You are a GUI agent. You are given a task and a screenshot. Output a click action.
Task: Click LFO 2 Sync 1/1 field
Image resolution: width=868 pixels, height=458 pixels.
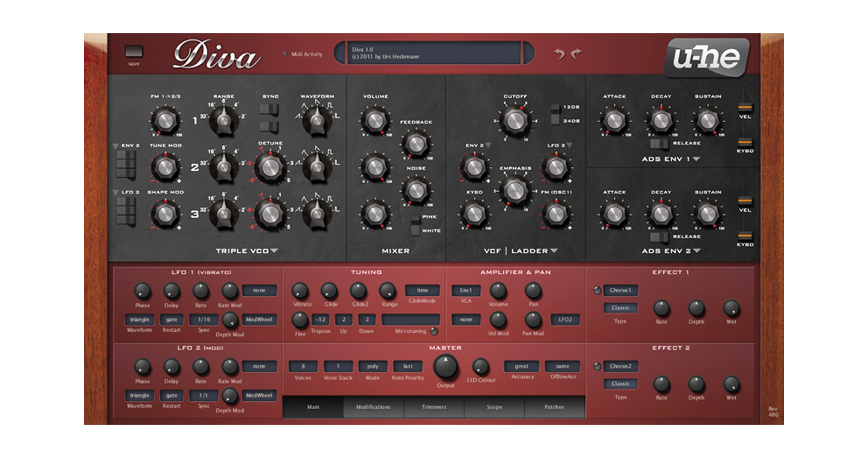click(203, 395)
